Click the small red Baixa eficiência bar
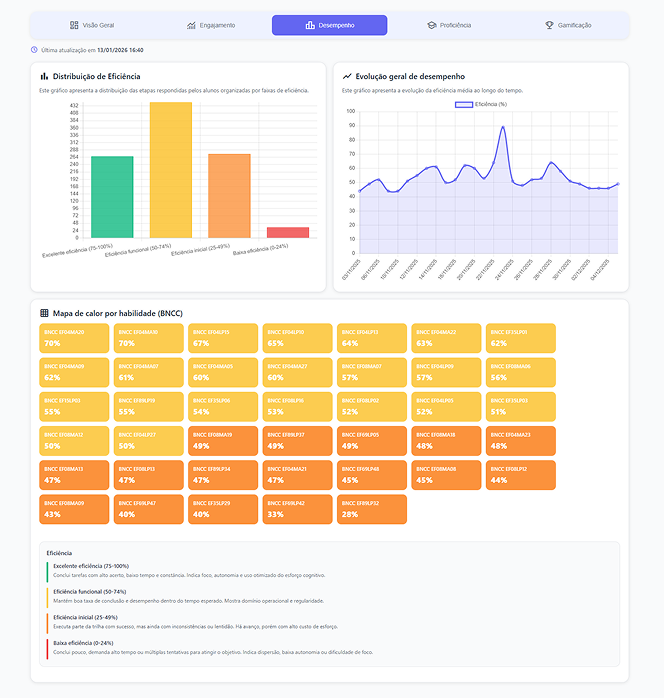The height and width of the screenshot is (698, 665). pyautogui.click(x=287, y=232)
